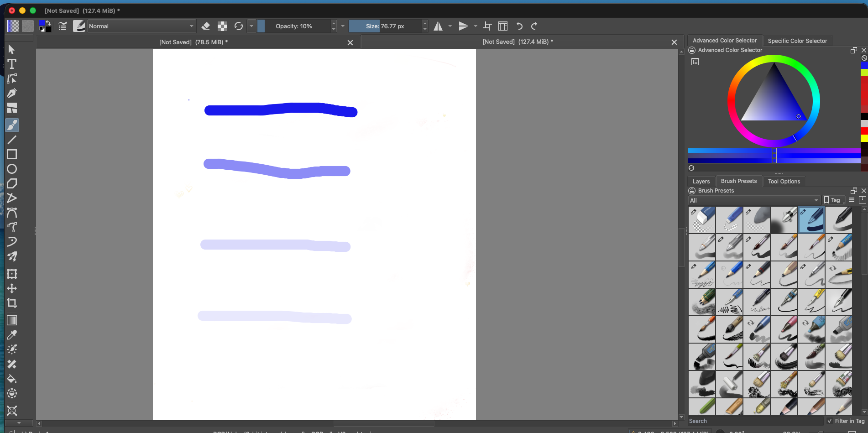Select the Text tool

point(12,64)
